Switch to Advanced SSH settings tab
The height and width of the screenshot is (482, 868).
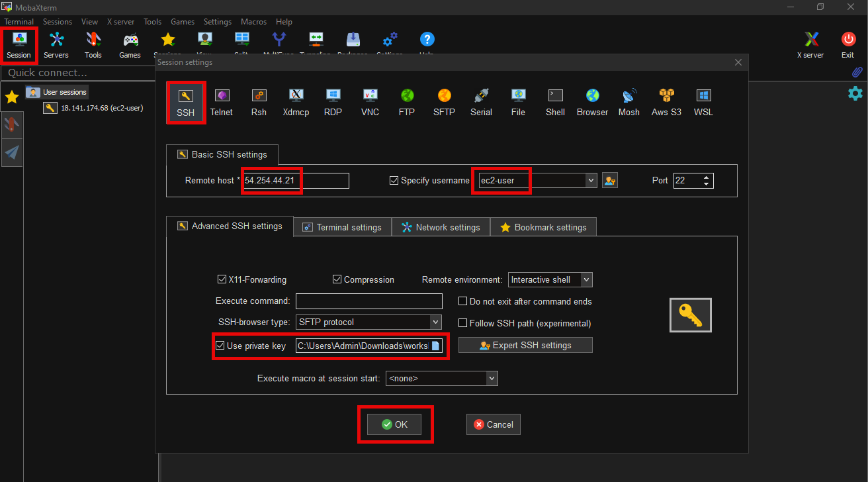[x=230, y=226]
